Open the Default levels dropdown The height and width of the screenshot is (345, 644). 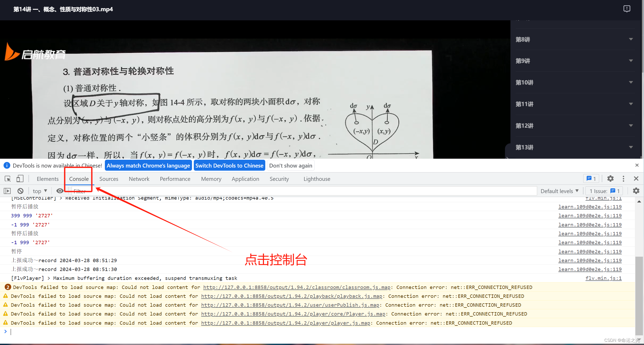click(559, 191)
